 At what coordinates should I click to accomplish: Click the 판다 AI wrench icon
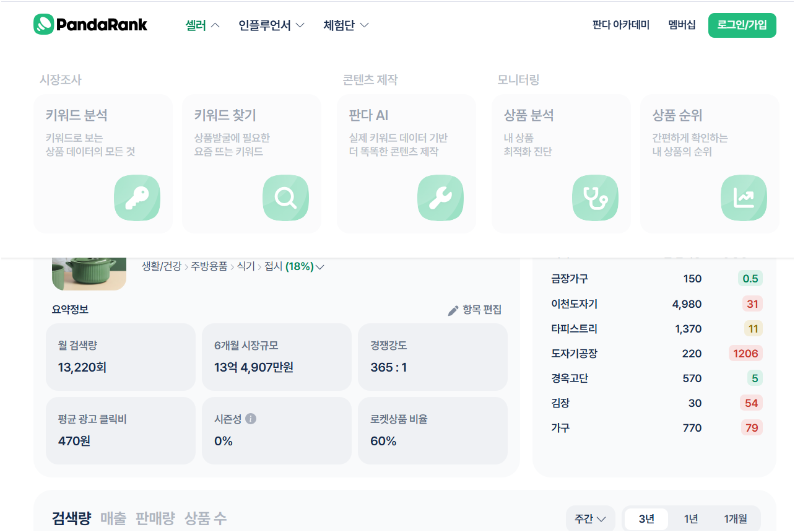click(x=440, y=198)
